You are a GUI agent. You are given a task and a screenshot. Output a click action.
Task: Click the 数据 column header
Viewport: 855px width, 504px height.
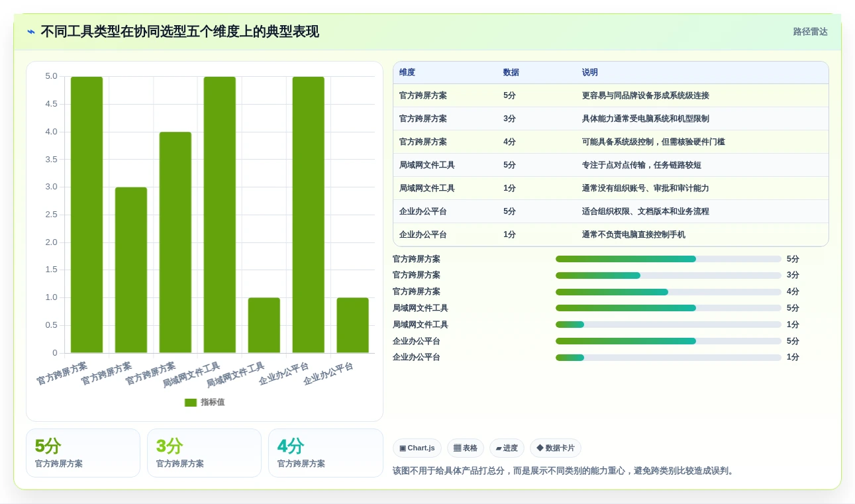[511, 73]
